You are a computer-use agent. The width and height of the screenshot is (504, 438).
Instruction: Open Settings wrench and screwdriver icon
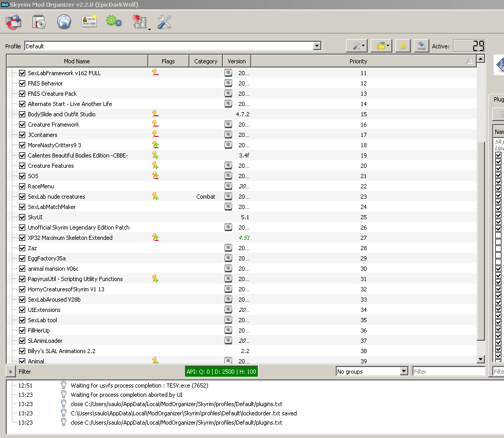tap(164, 22)
